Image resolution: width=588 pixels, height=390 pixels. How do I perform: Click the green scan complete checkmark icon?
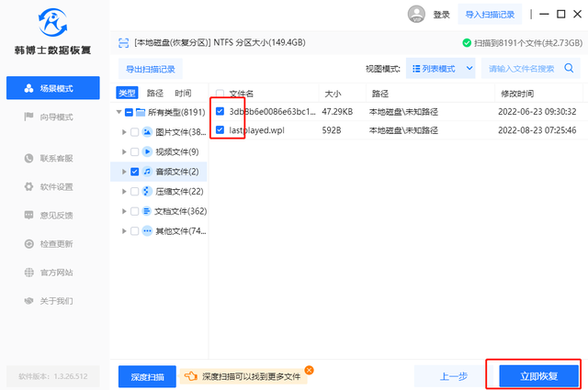[467, 43]
